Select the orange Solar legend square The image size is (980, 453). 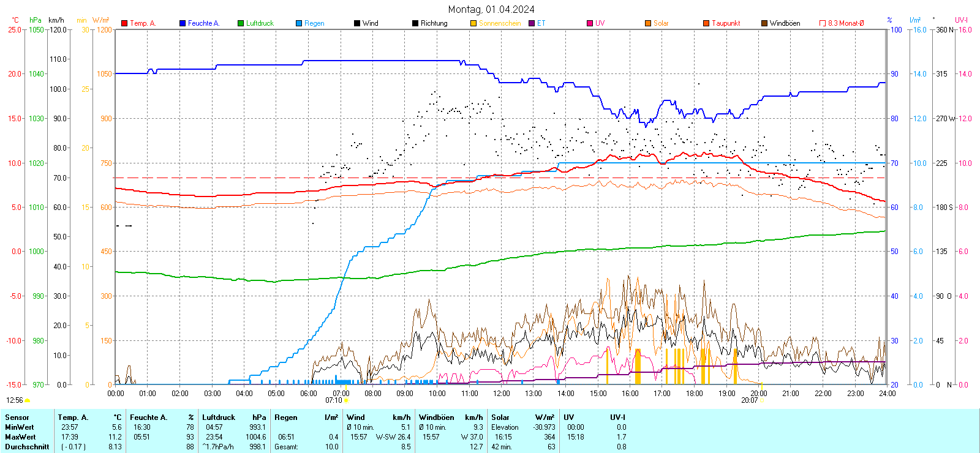pyautogui.click(x=648, y=23)
